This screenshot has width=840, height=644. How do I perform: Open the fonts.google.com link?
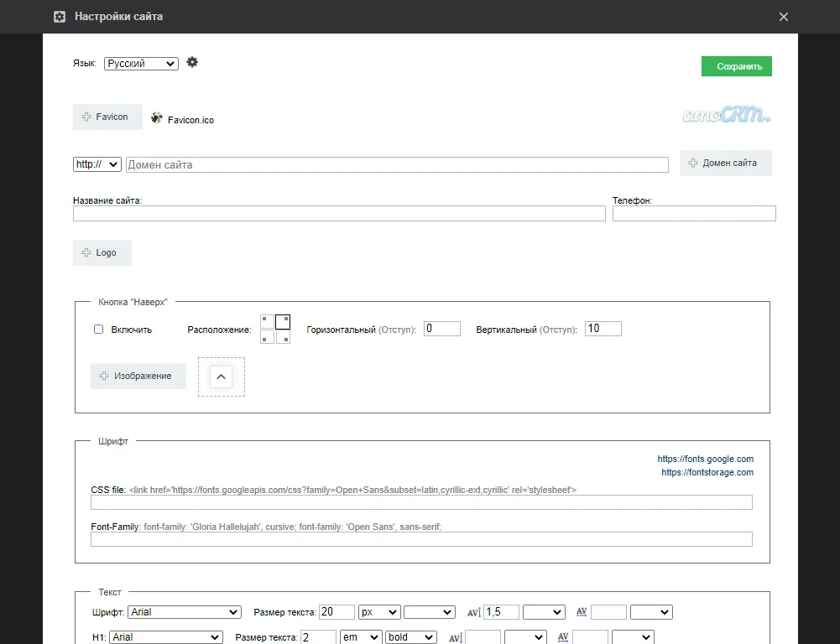[x=705, y=459]
